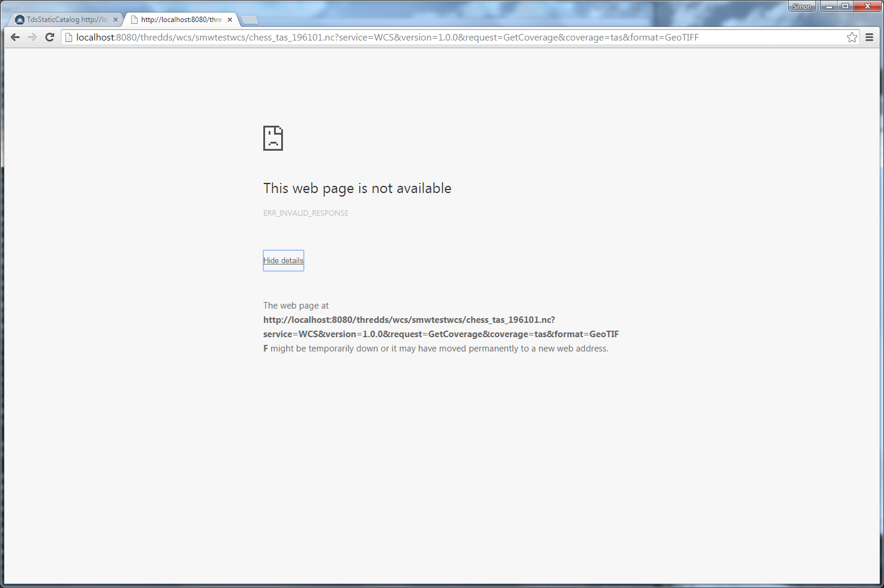Viewport: 884px width, 588px height.
Task: Select the localhost:8080 error tab
Action: click(180, 20)
